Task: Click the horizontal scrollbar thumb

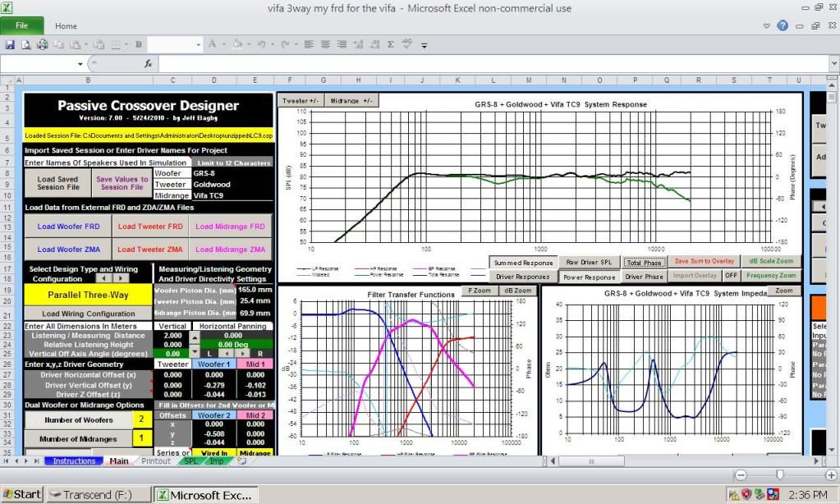Action: (x=591, y=460)
